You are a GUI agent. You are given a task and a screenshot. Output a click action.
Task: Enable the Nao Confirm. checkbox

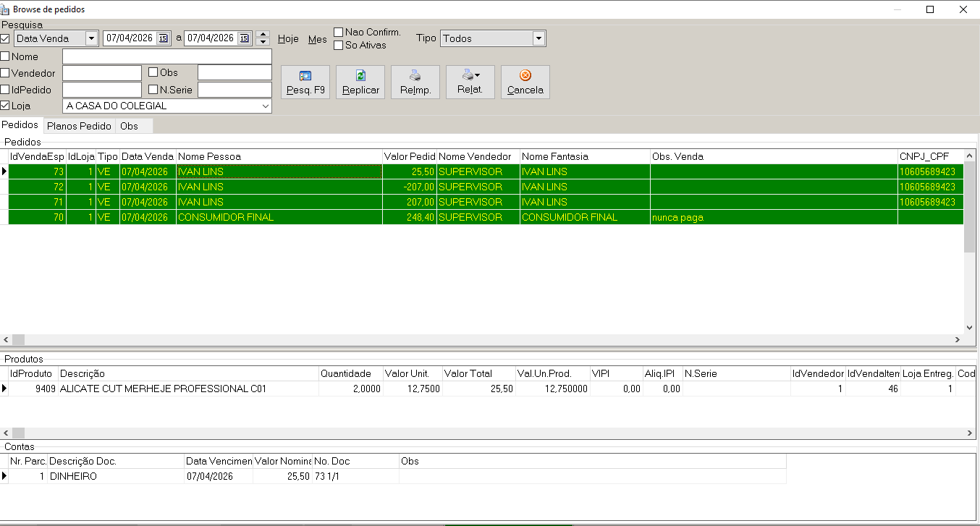click(339, 33)
